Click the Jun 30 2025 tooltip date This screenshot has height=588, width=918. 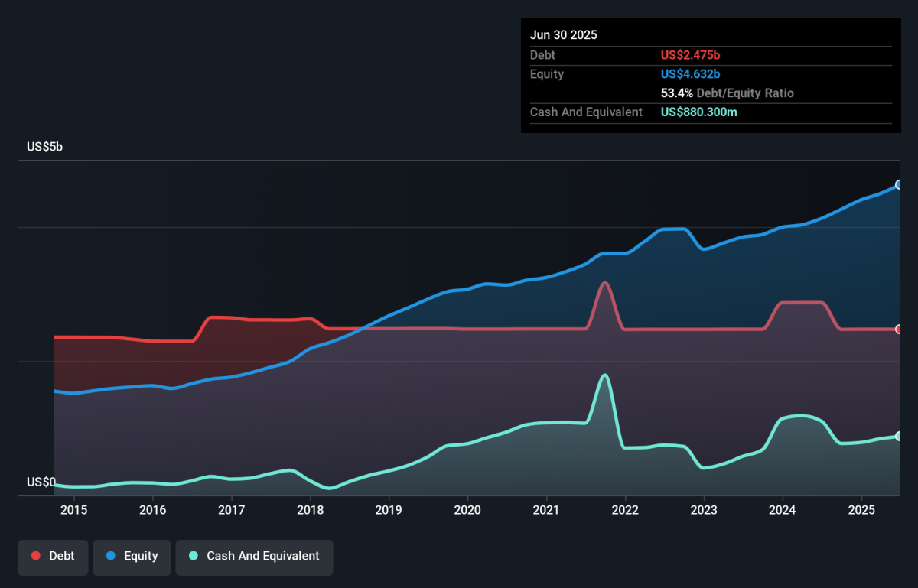pos(564,35)
